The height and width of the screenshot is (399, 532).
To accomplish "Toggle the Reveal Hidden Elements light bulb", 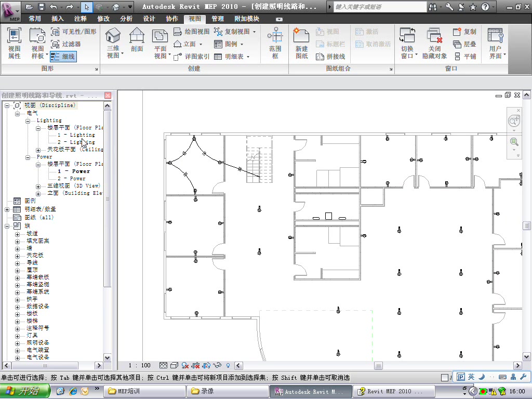I will [x=228, y=365].
